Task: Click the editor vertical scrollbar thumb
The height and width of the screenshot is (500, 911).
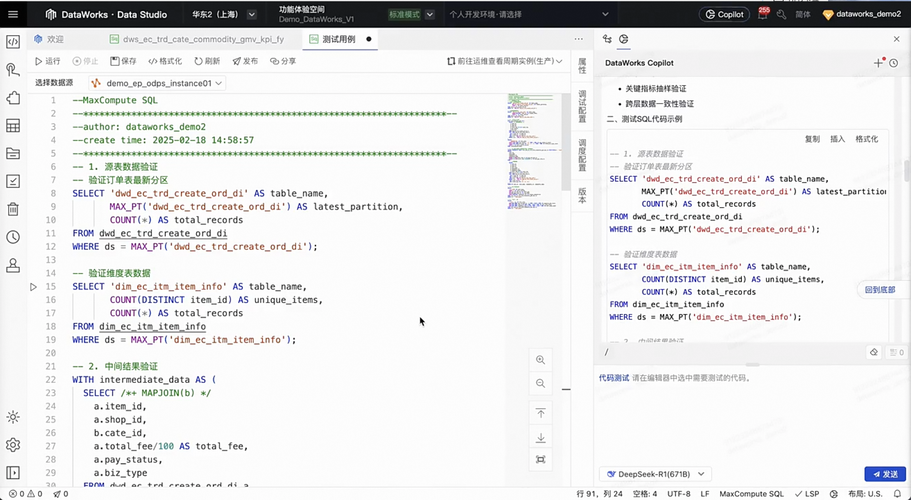Action: pos(565,142)
